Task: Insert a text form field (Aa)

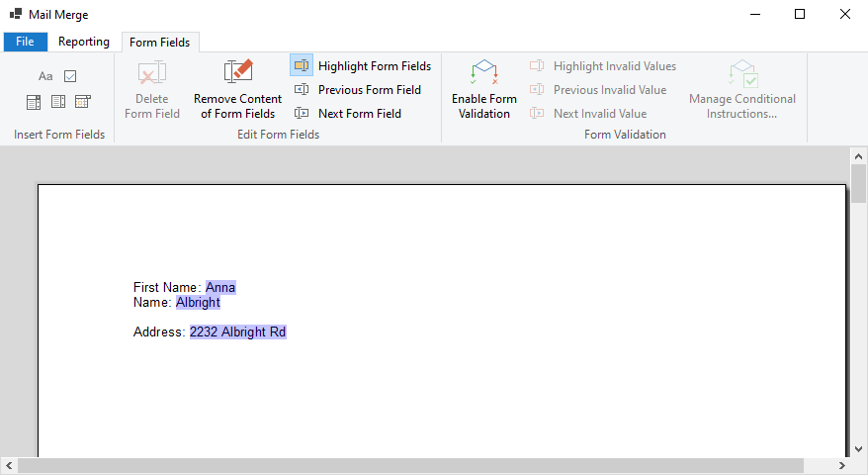Action: tap(45, 76)
